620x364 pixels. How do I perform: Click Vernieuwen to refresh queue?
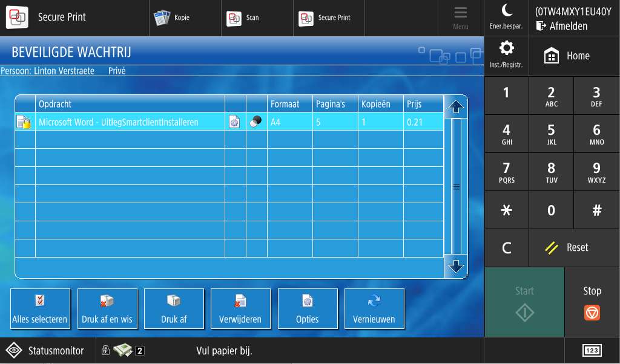374,309
